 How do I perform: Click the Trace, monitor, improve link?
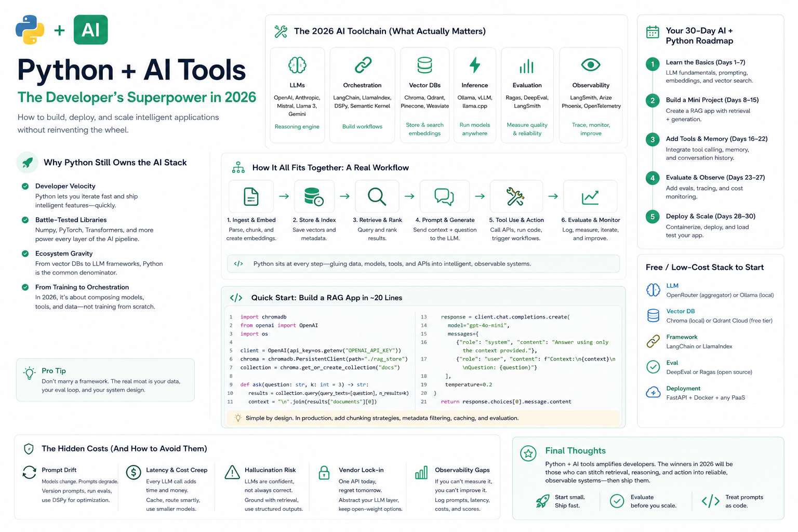[591, 129]
